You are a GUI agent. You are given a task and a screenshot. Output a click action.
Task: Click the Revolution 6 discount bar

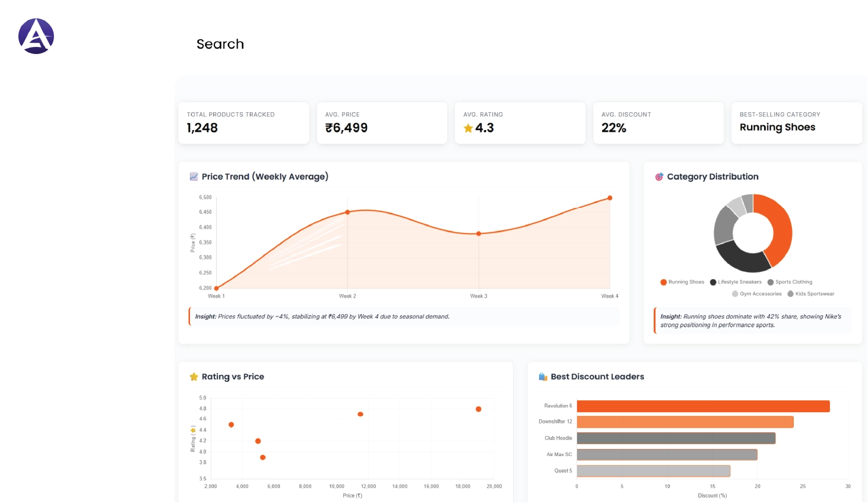point(701,406)
